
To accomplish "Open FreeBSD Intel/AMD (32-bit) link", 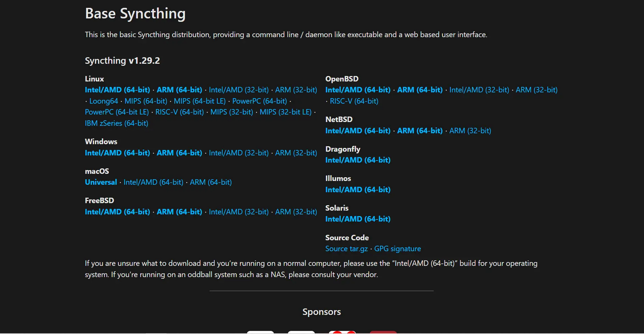I will coord(238,212).
